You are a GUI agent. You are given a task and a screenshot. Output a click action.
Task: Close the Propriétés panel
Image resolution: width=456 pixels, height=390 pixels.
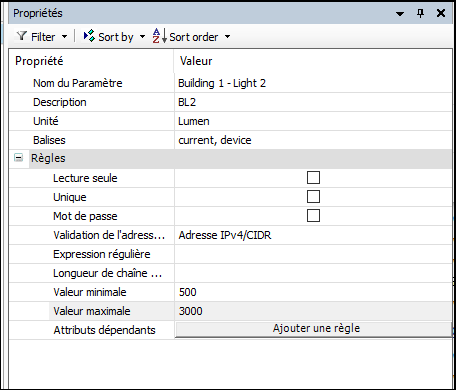(441, 13)
